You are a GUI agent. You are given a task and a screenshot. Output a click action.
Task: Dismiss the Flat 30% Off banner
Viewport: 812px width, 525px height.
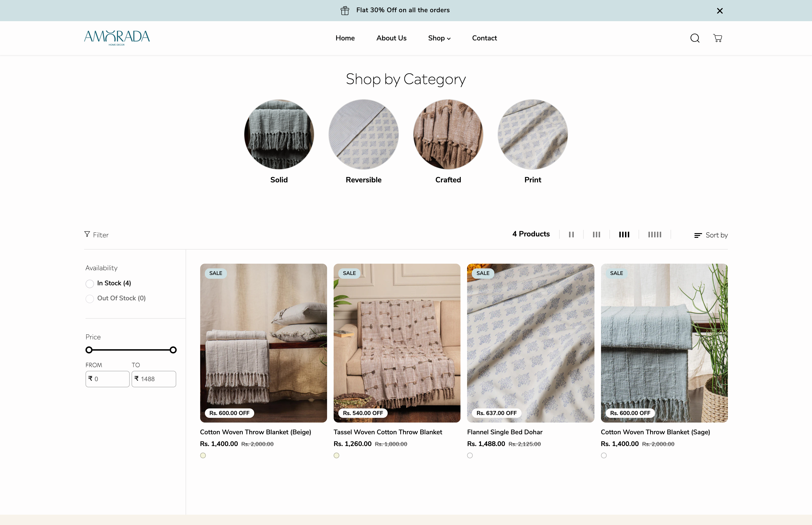pyautogui.click(x=720, y=11)
